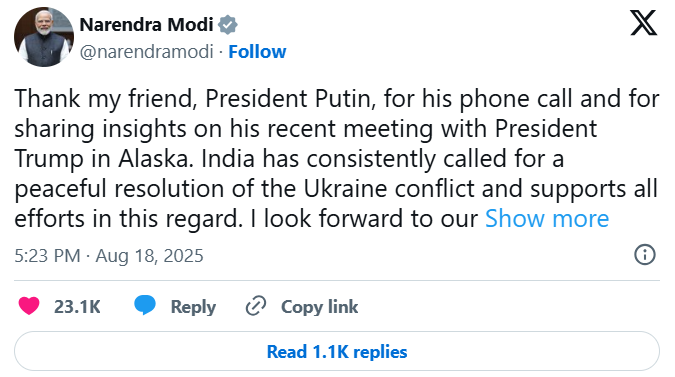
Task: Follow the @narendramodi account
Action: coord(257,52)
